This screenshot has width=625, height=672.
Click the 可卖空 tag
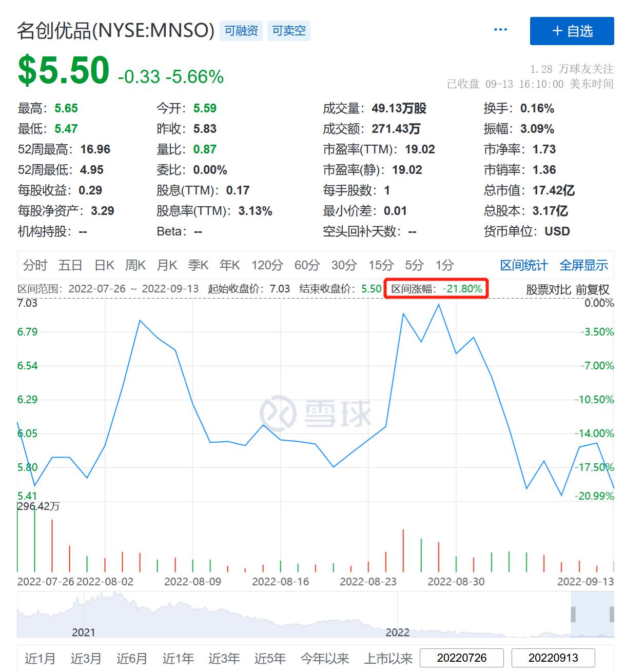(x=289, y=31)
